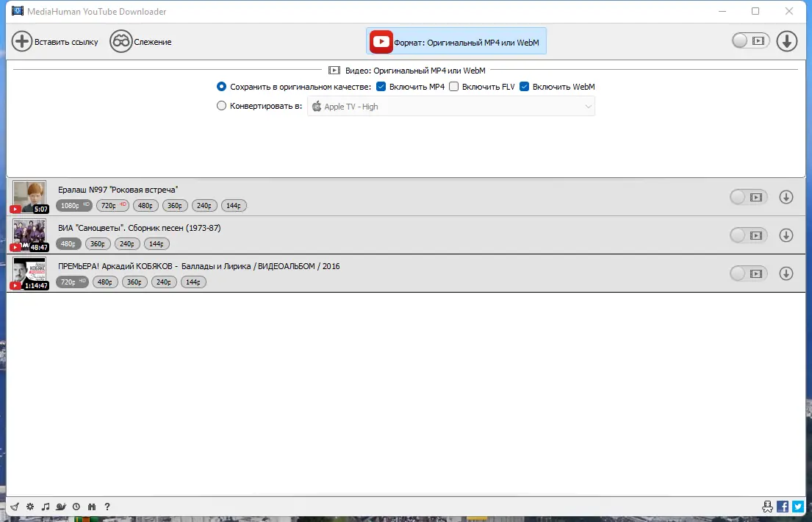
Task: Toggle video switch for ВИА Самоцветы row
Action: [748, 235]
